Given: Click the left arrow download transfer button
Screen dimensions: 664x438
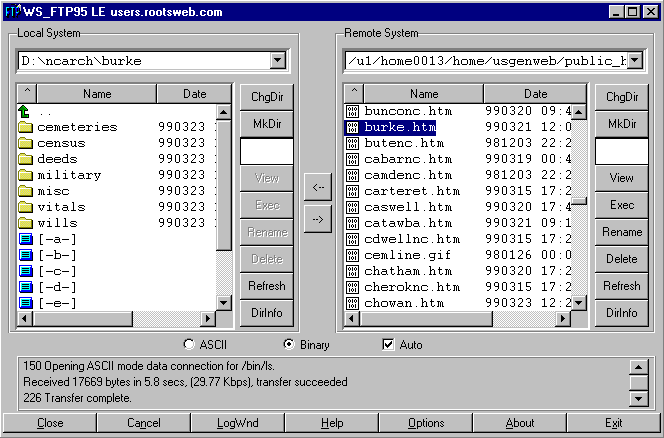Looking at the screenshot, I should coord(318,187).
